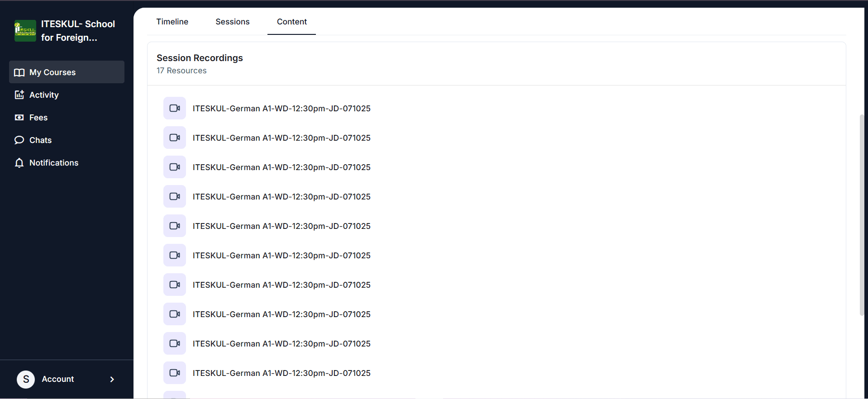Click the My Courses book icon
The width and height of the screenshot is (868, 399).
click(19, 72)
